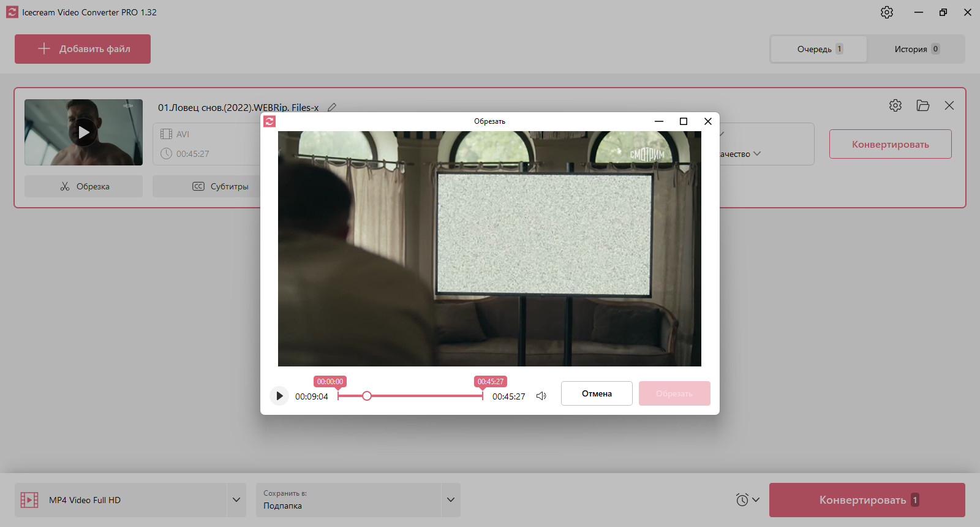The width and height of the screenshot is (980, 527).
Task: Open the app settings gear in title bar
Action: point(887,12)
